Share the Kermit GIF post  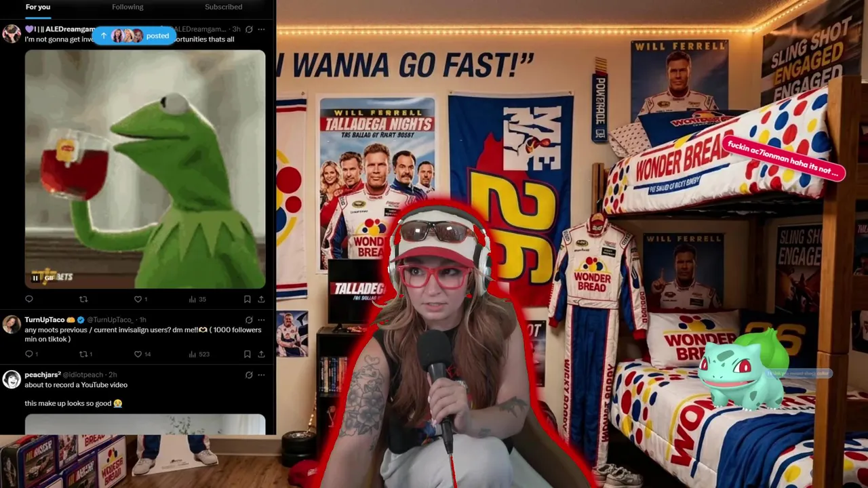point(261,299)
